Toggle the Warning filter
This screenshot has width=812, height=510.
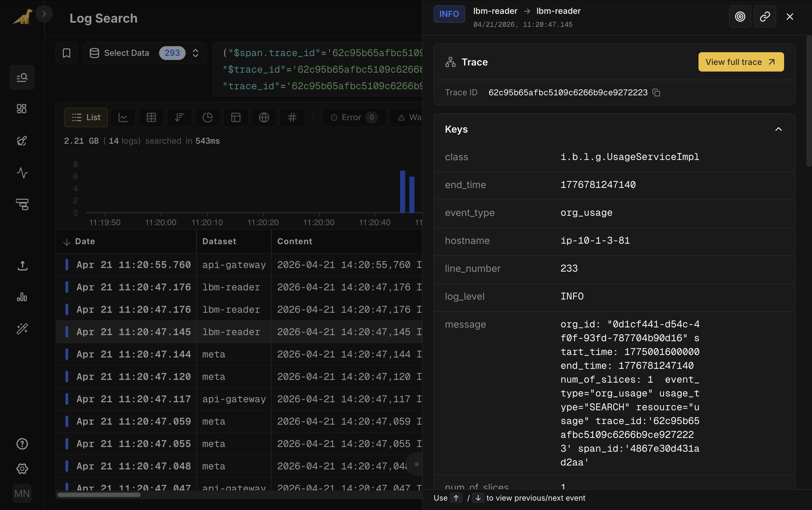[x=406, y=117]
